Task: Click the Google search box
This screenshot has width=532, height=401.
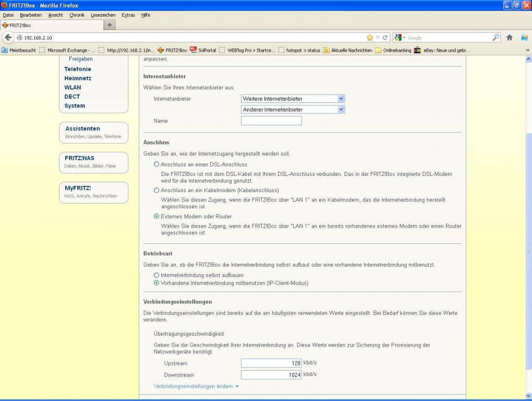Action: pos(448,38)
